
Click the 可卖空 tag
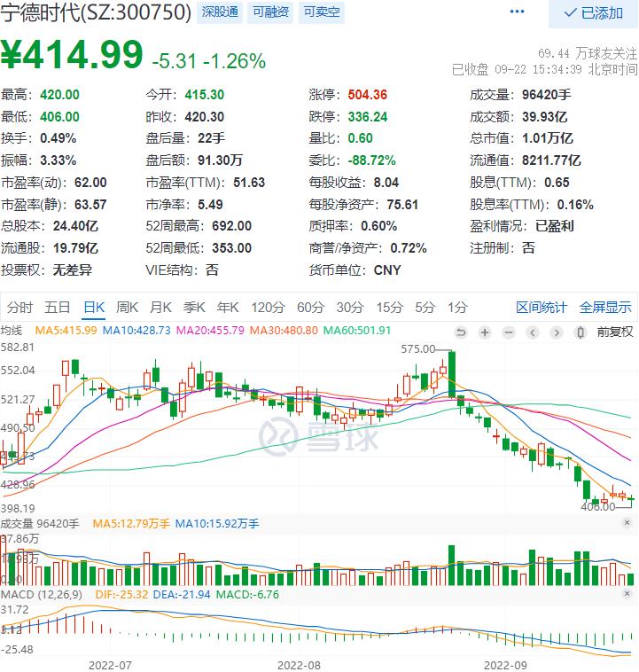pos(322,12)
